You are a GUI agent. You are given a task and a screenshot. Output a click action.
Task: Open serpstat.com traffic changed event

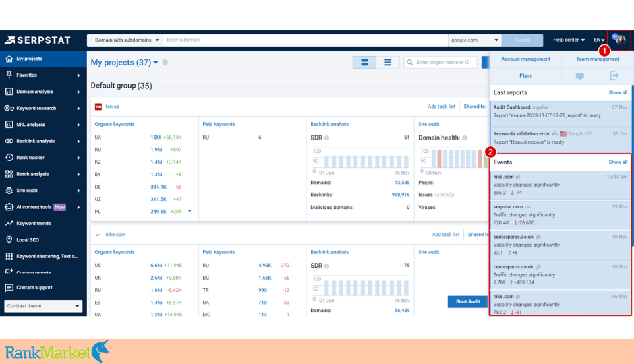(560, 214)
